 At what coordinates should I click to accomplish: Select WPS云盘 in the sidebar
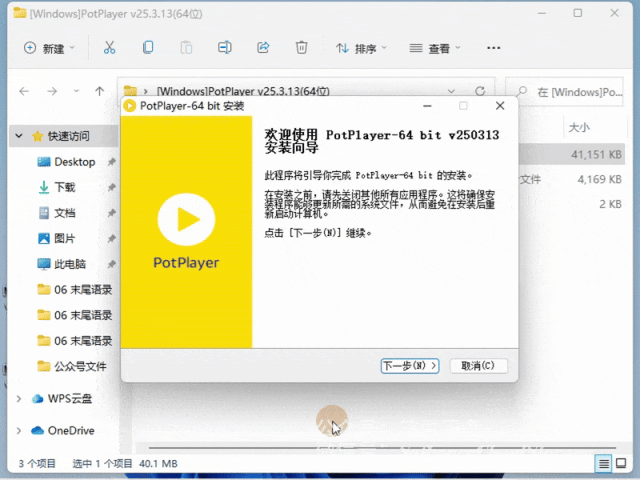click(x=69, y=399)
